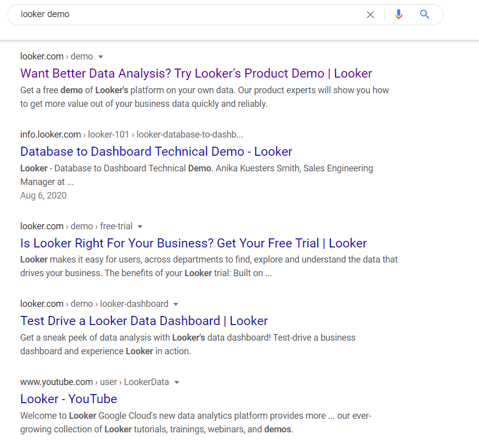Click the looker.com › demo breadcrumb URL

click(x=56, y=56)
